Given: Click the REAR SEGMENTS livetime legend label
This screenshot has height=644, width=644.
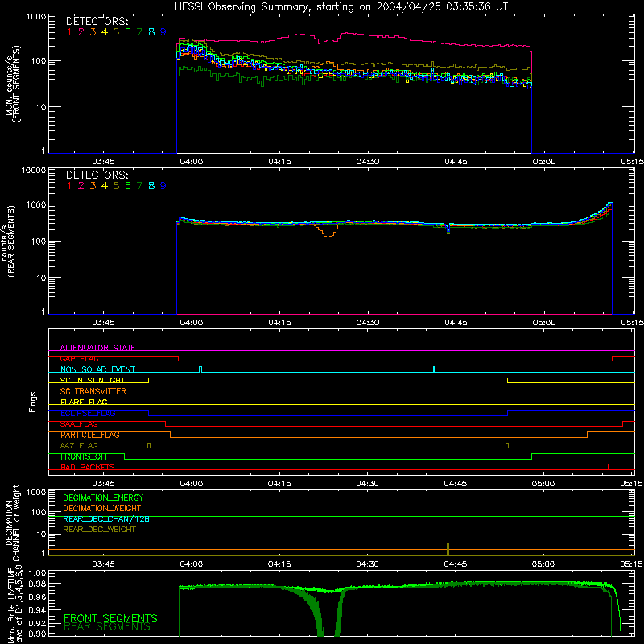Looking at the screenshot, I should click(x=107, y=627).
